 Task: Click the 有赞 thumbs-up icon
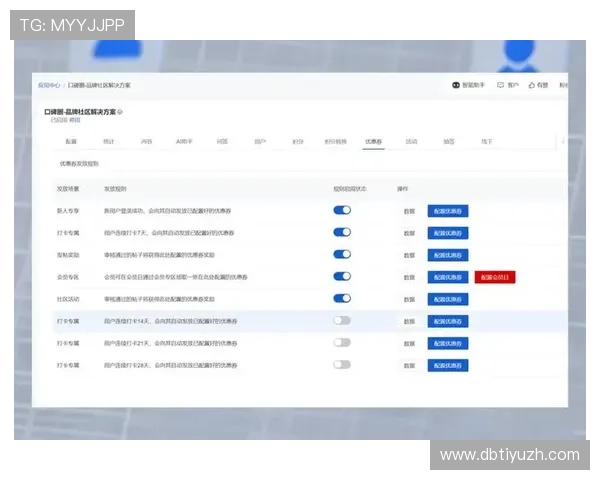pos(532,86)
